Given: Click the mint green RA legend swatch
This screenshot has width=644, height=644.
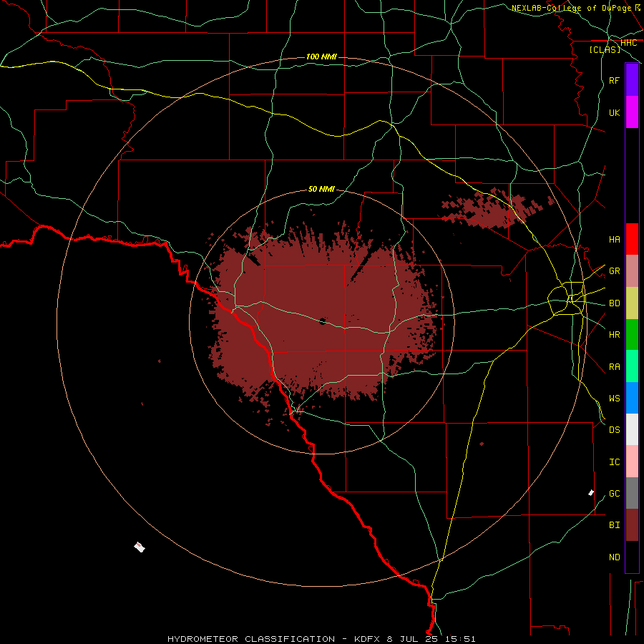Looking at the screenshot, I should pos(632,366).
